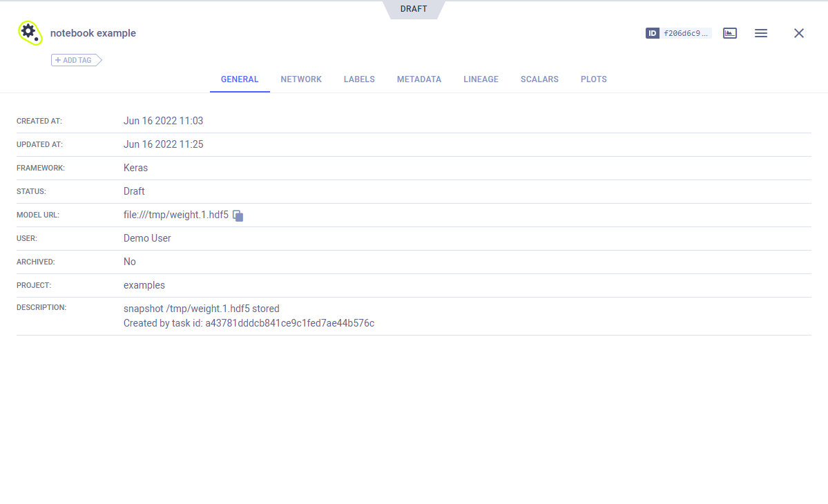Copy the model URL with the clipboard icon
This screenshot has height=504, width=828.
coord(238,215)
